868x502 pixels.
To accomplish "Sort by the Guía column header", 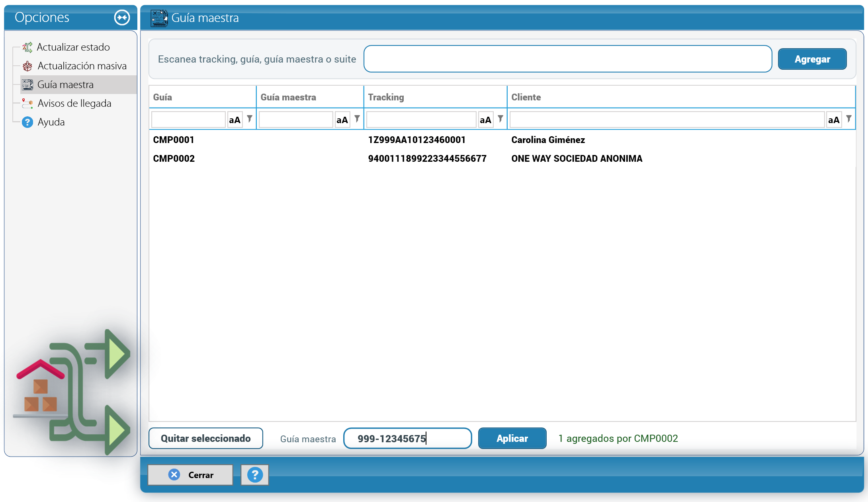I will (x=202, y=97).
